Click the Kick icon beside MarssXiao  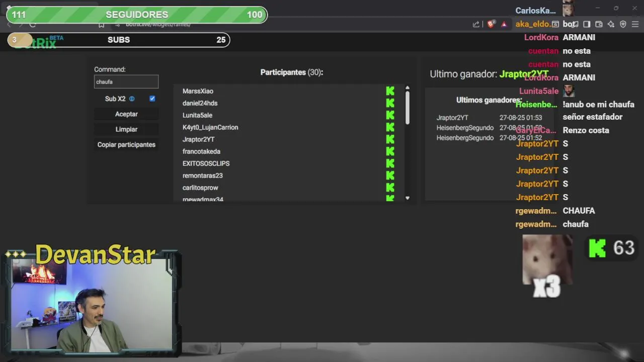[x=390, y=91]
